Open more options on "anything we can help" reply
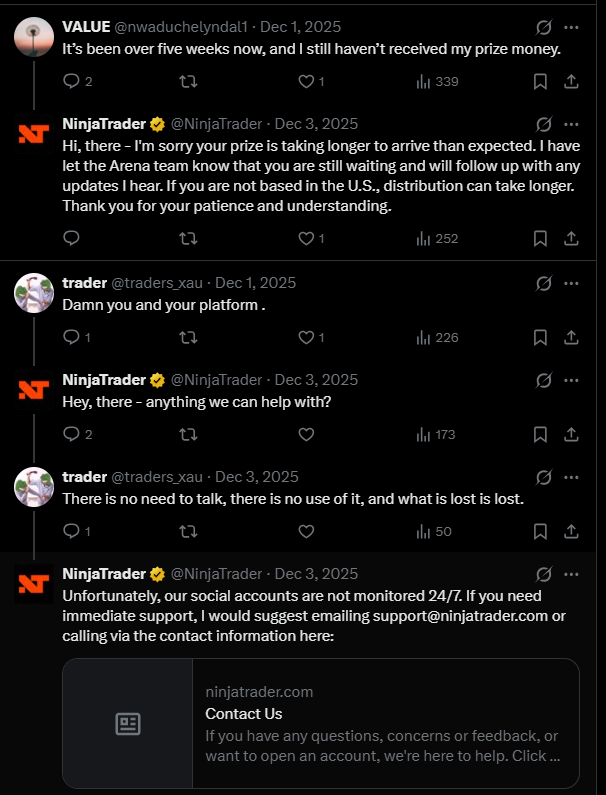The width and height of the screenshot is (606, 795). tap(571, 380)
